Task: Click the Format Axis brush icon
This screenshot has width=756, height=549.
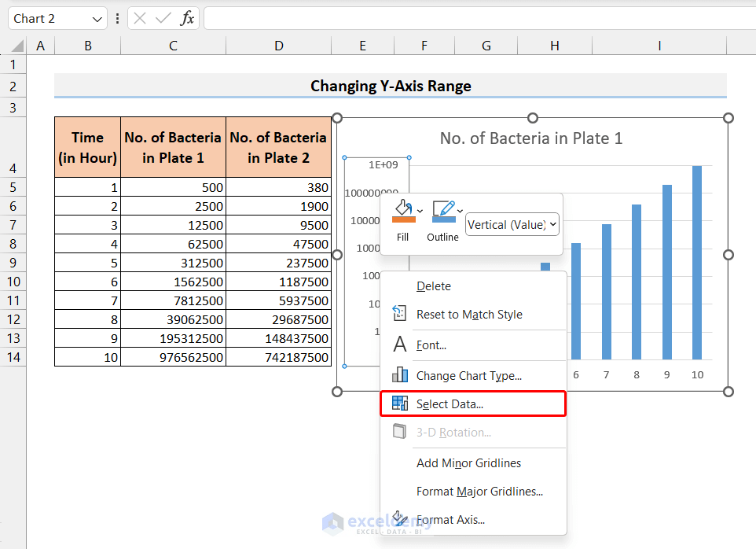Action: tap(400, 519)
